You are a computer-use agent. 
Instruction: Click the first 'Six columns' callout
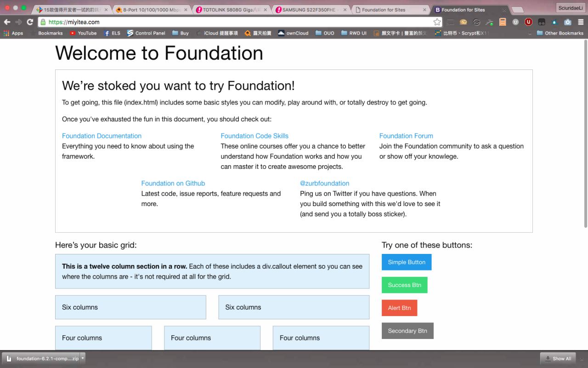[x=130, y=307]
